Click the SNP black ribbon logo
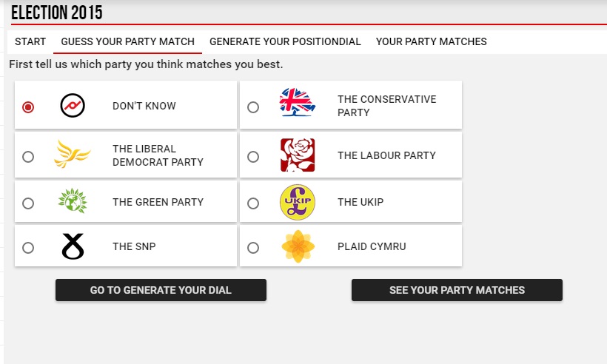The width and height of the screenshot is (607, 364). pos(73,246)
